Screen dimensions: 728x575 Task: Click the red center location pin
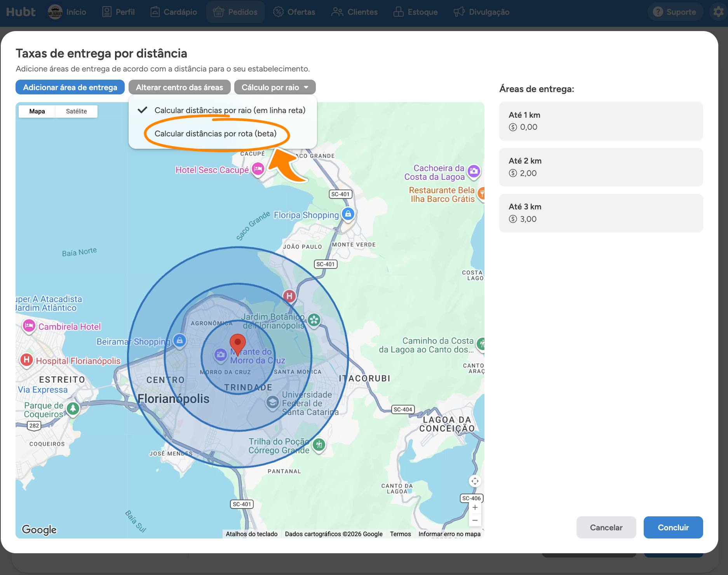tap(238, 344)
